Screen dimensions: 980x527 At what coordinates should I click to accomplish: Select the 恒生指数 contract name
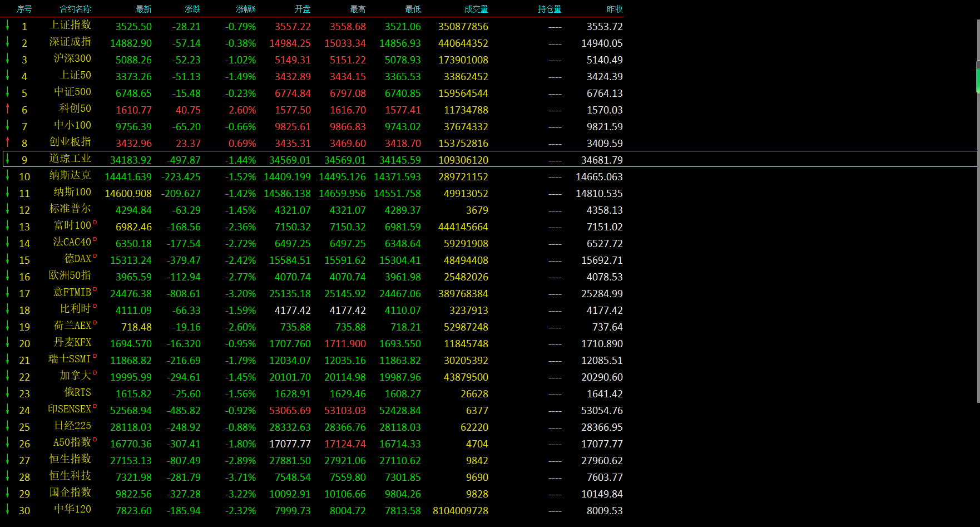pyautogui.click(x=70, y=459)
